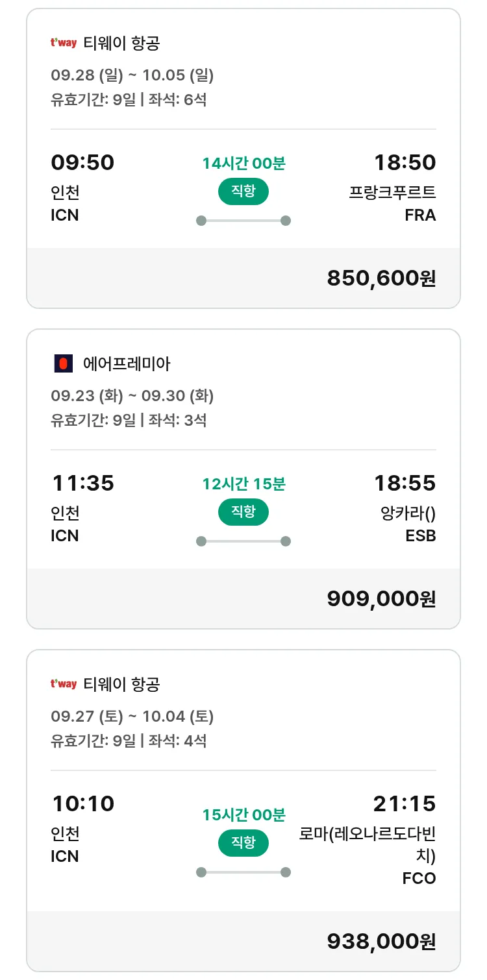Click the 09.27 (토) ~ 10.04 (토) dates

click(x=132, y=717)
